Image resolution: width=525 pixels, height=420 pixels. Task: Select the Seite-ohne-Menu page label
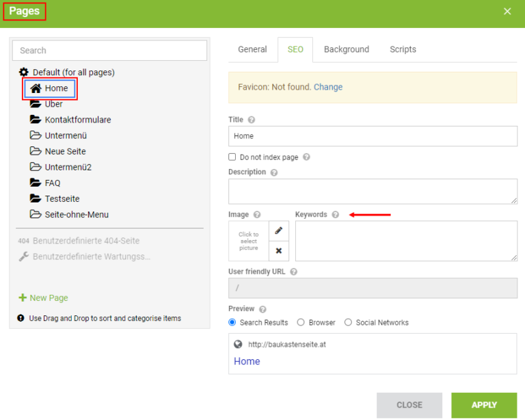(x=77, y=214)
